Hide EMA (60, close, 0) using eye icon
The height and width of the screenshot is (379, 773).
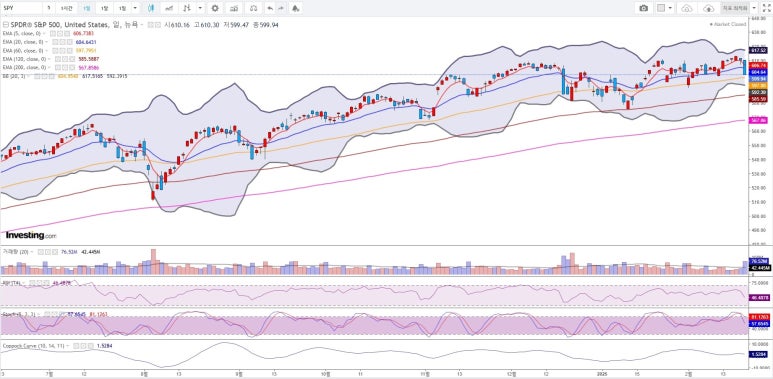pyautogui.click(x=55, y=51)
